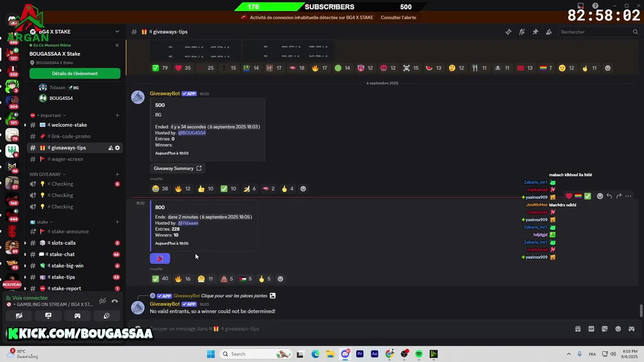
Task: Collapse the stake category
Action: tap(42, 222)
